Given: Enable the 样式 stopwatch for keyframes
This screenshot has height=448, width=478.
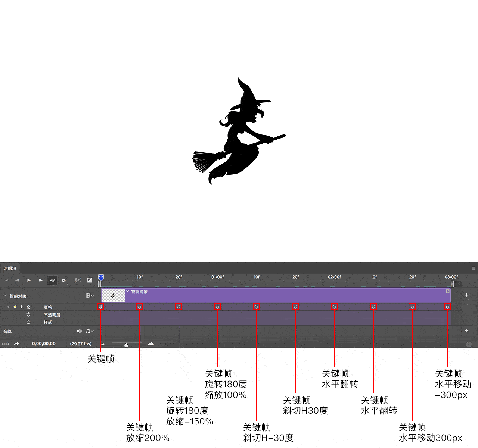Looking at the screenshot, I should (28, 322).
